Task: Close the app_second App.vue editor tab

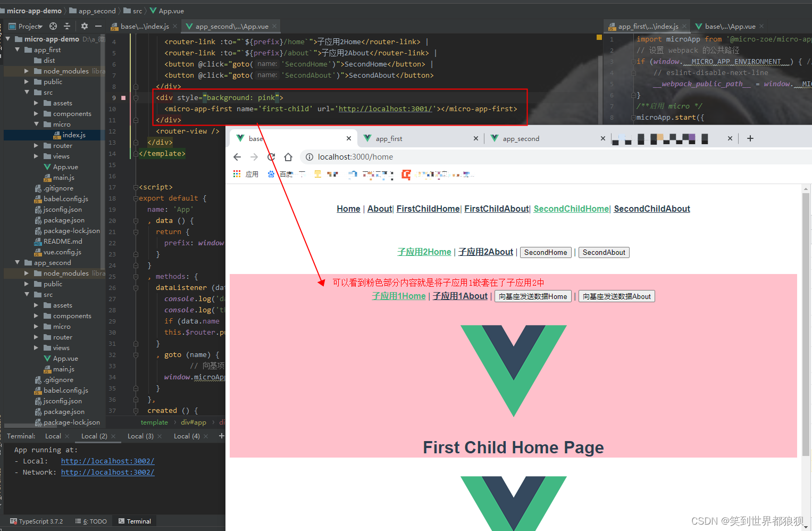Action: tap(274, 26)
